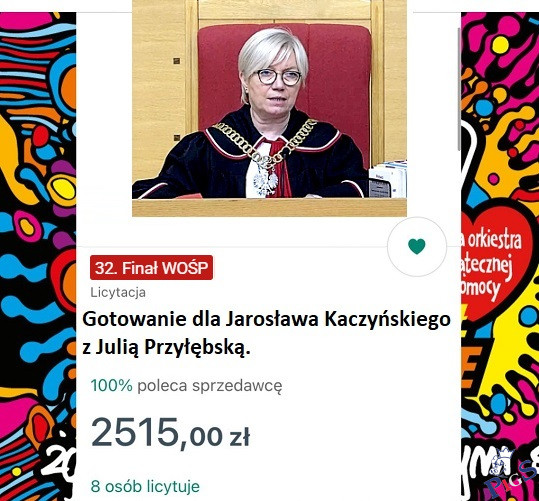Select the z Julią Przyłębską title line
Image resolution: width=539 pixels, height=501 pixels.
point(166,347)
